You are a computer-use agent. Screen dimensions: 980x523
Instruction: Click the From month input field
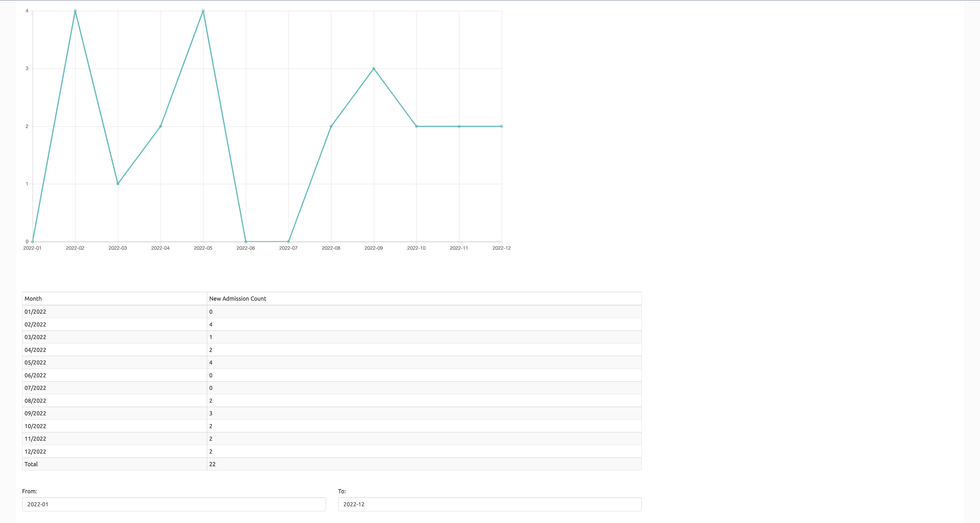point(173,504)
